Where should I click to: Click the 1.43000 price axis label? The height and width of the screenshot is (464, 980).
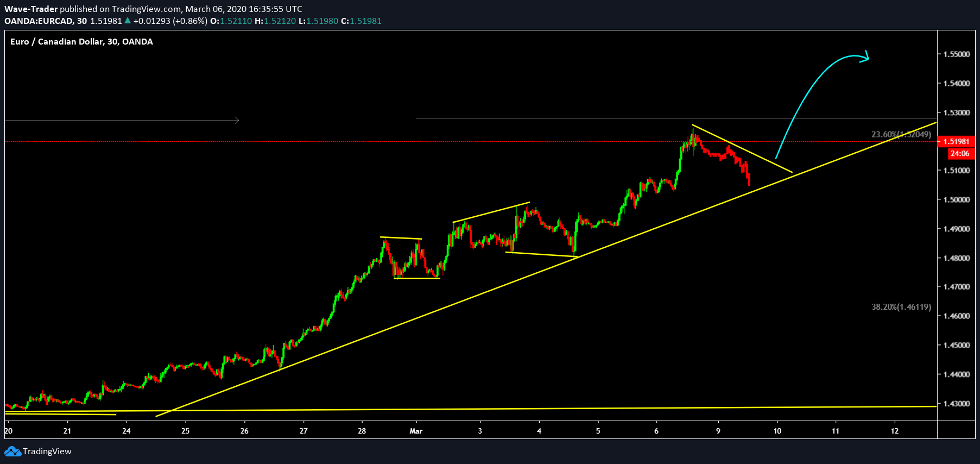click(957, 404)
